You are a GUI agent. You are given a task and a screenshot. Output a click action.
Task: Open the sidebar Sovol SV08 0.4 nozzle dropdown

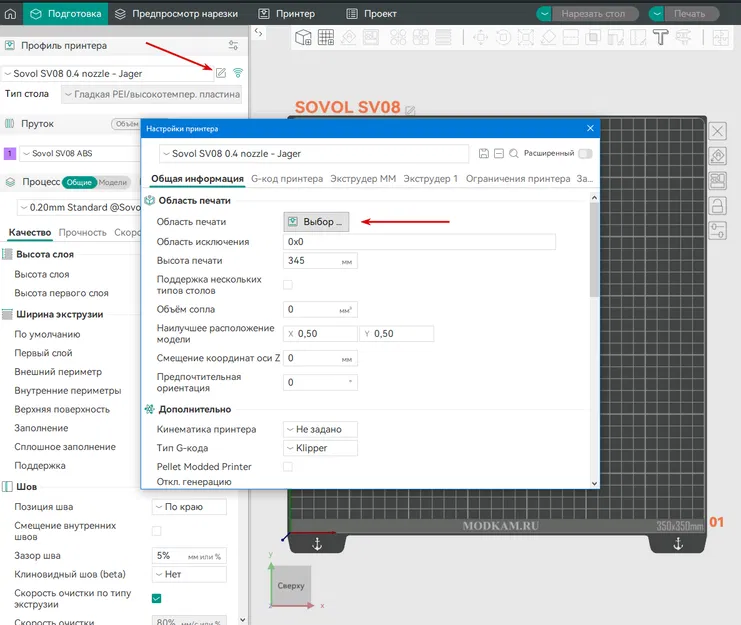(x=108, y=74)
